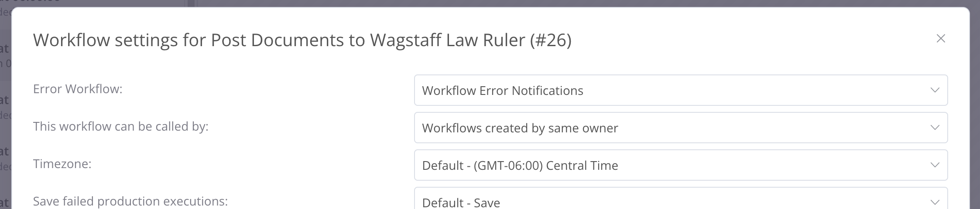
Task: Open the Error Workflow dropdown
Action: 681,90
